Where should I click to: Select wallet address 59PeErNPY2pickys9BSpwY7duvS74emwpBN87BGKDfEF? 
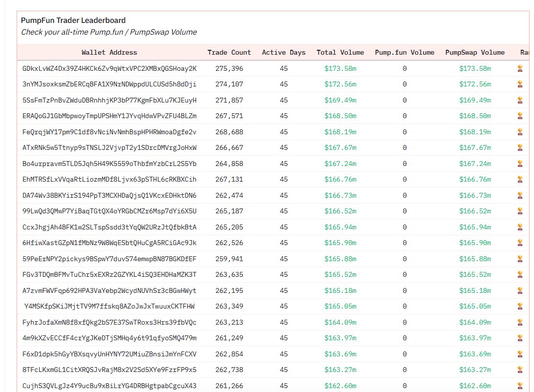109,259
